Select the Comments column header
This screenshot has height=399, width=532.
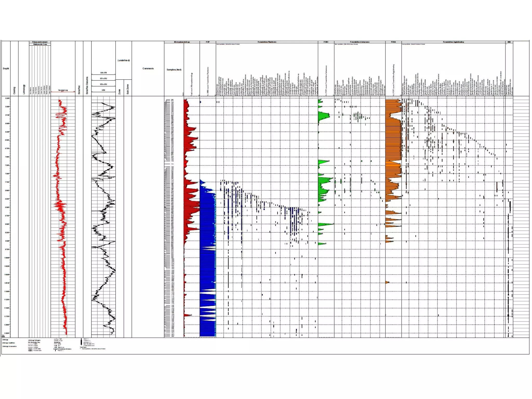(x=148, y=69)
